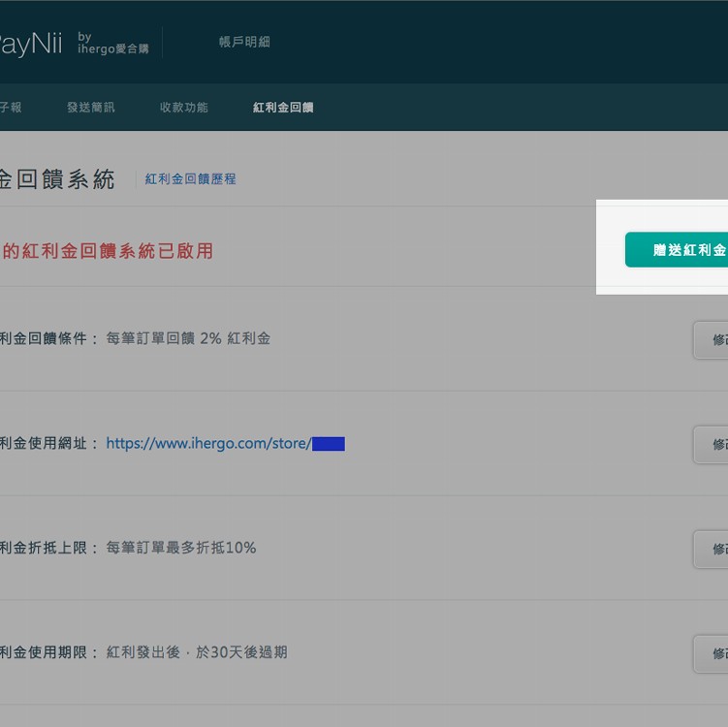Click 修改 for 紅利金折抵上限
The image size is (728, 727).
click(712, 550)
